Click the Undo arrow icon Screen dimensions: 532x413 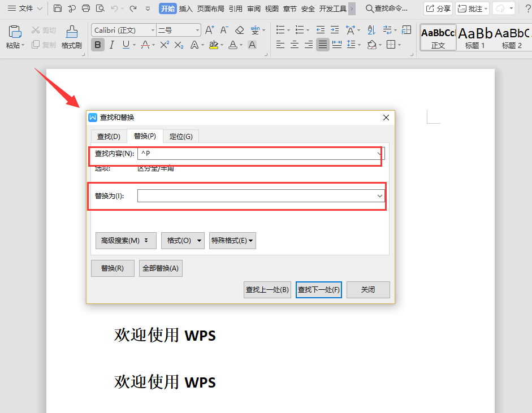pyautogui.click(x=114, y=8)
